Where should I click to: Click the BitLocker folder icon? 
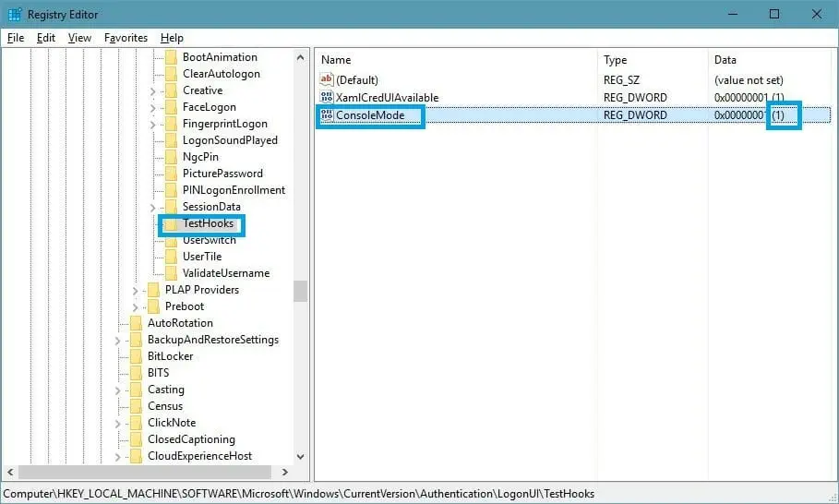[137, 355]
